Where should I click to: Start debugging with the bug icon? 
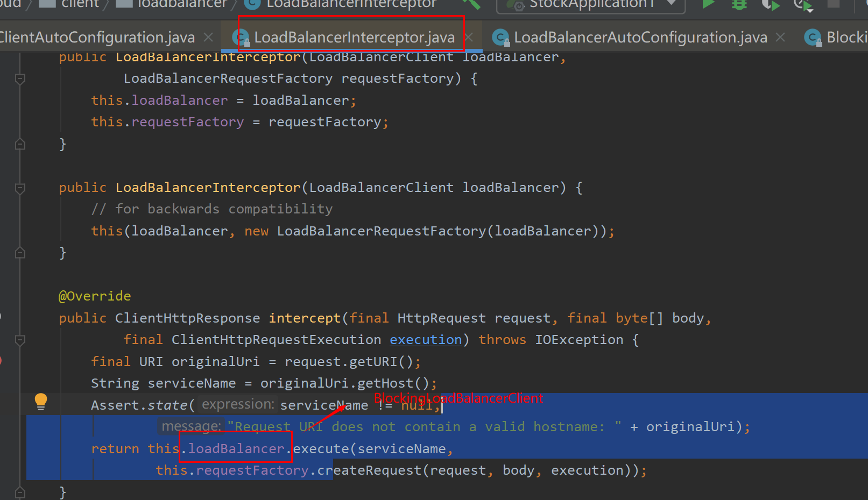(739, 4)
